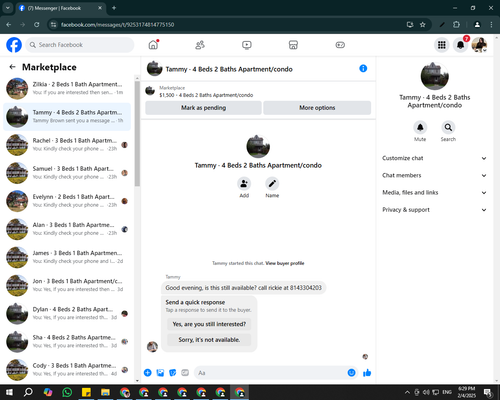Open the Marketplace store icon
This screenshot has width=500, height=400.
click(293, 45)
